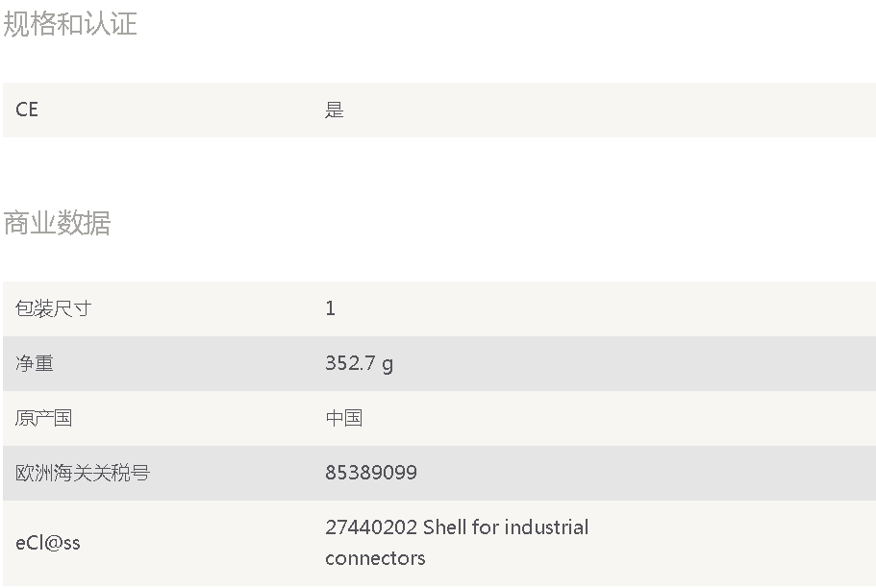The height and width of the screenshot is (588, 876).
Task: Click the packaging size value 1
Action: coord(330,308)
